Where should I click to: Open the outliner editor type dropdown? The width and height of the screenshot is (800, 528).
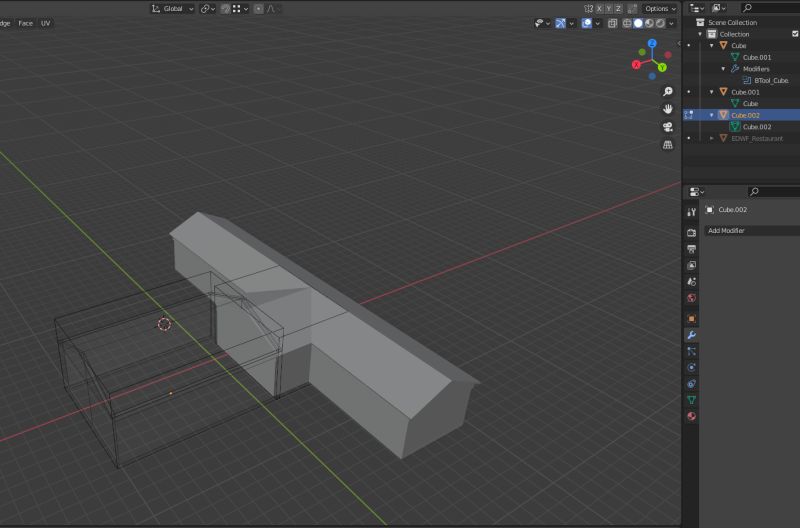click(x=697, y=8)
